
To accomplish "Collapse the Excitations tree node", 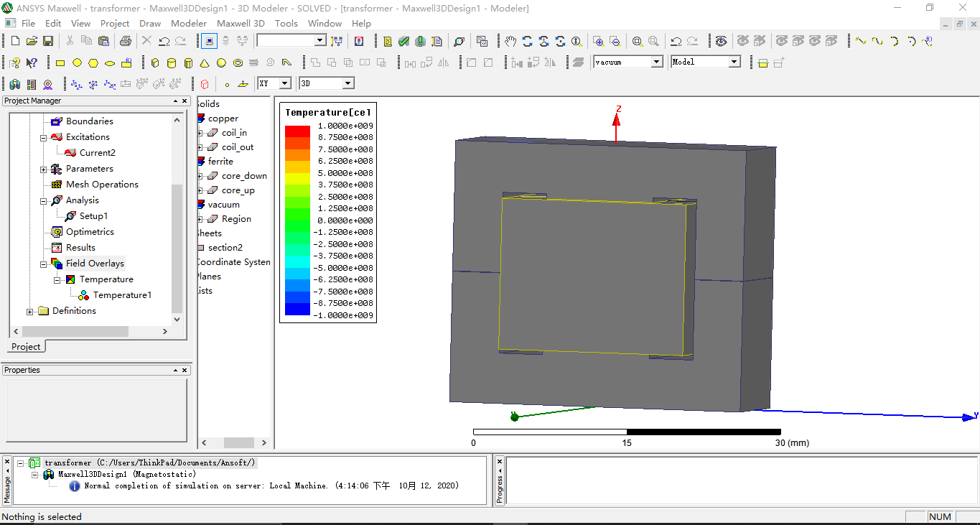I will point(44,137).
